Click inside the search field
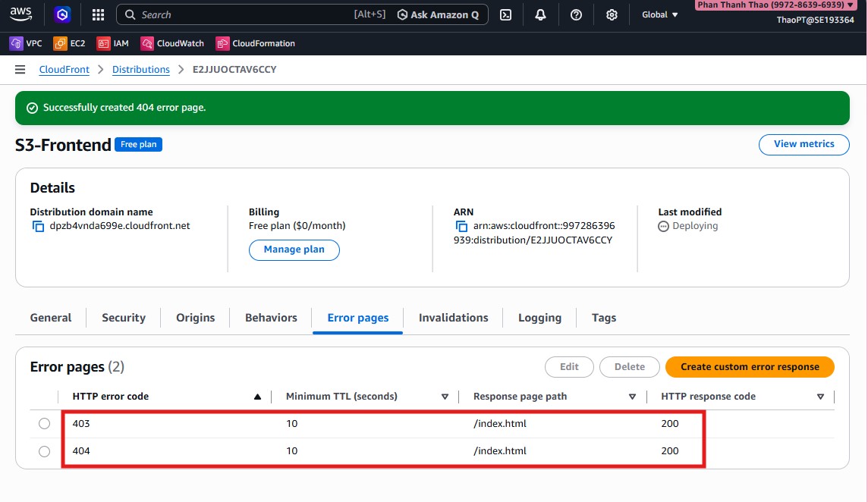The width and height of the screenshot is (868, 502). [228, 14]
